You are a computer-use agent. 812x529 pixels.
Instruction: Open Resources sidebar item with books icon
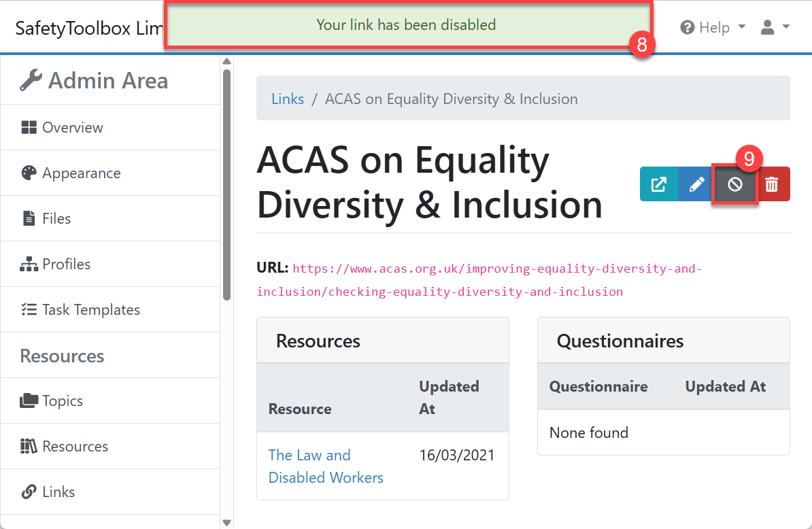click(x=110, y=446)
